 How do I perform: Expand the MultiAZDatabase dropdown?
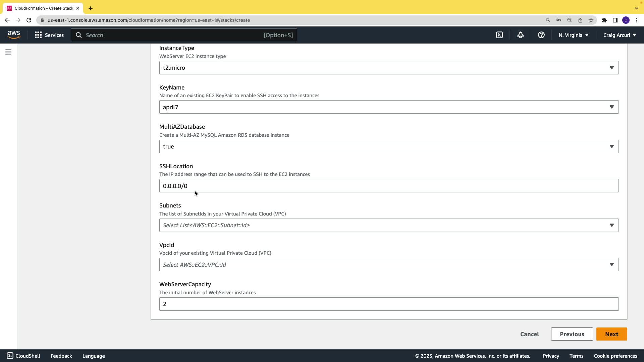[x=388, y=146]
